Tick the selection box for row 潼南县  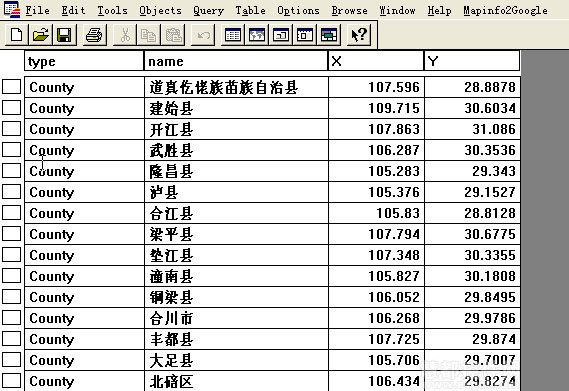point(12,276)
